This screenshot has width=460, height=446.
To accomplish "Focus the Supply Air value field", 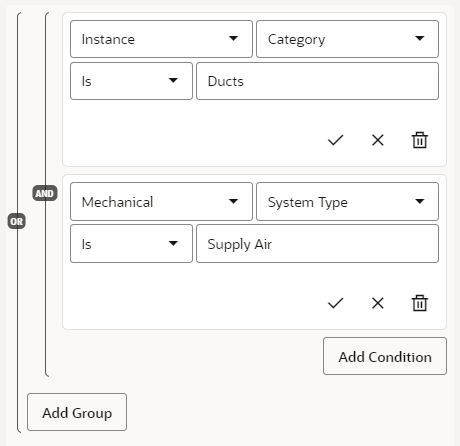I will click(x=317, y=244).
